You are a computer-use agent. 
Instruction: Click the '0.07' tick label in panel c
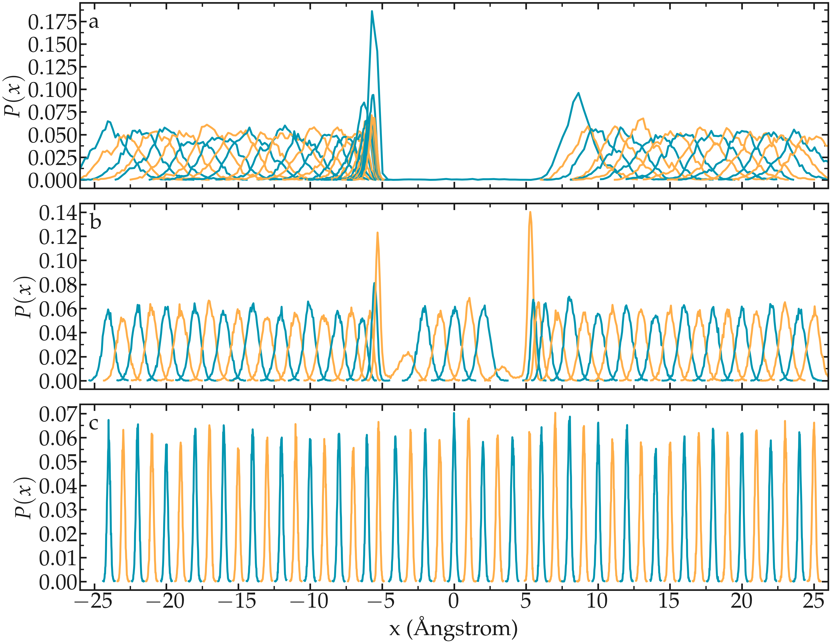coord(58,414)
